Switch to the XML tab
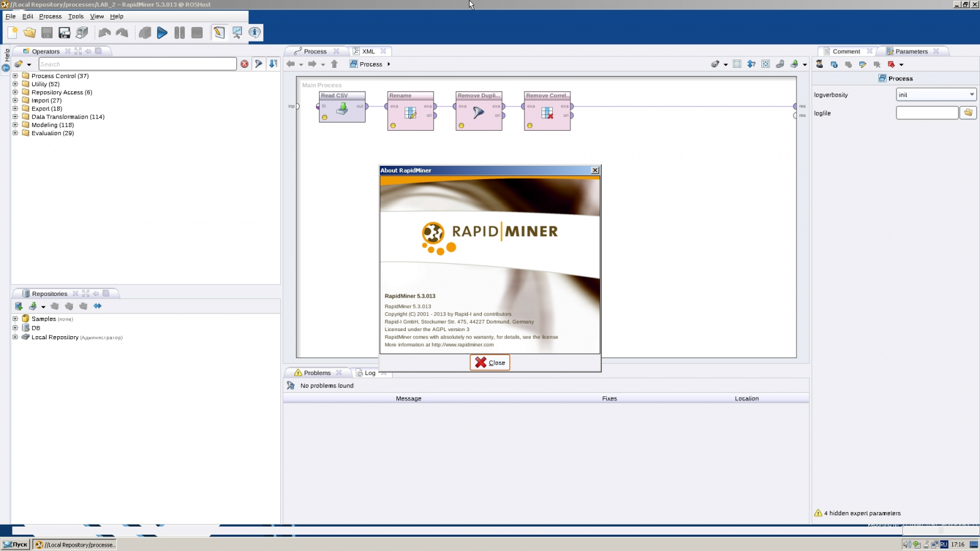The image size is (980, 551). tap(367, 51)
